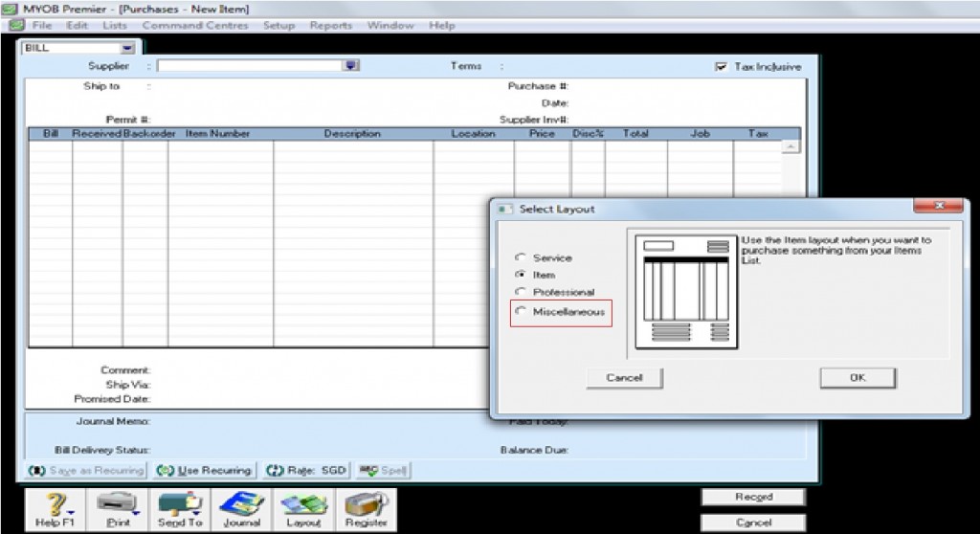
Task: Open the Setup menu
Action: (278, 25)
